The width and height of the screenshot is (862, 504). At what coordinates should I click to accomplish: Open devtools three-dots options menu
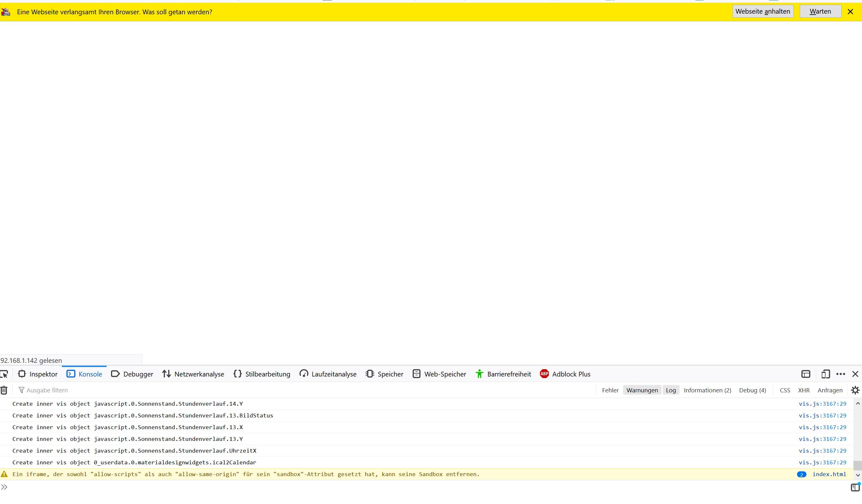coord(840,374)
